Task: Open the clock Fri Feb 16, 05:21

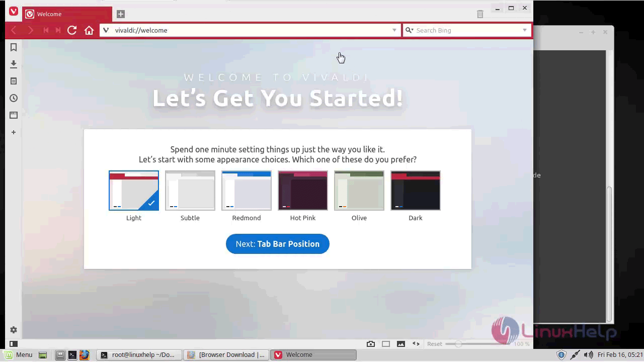Action: tap(620, 355)
